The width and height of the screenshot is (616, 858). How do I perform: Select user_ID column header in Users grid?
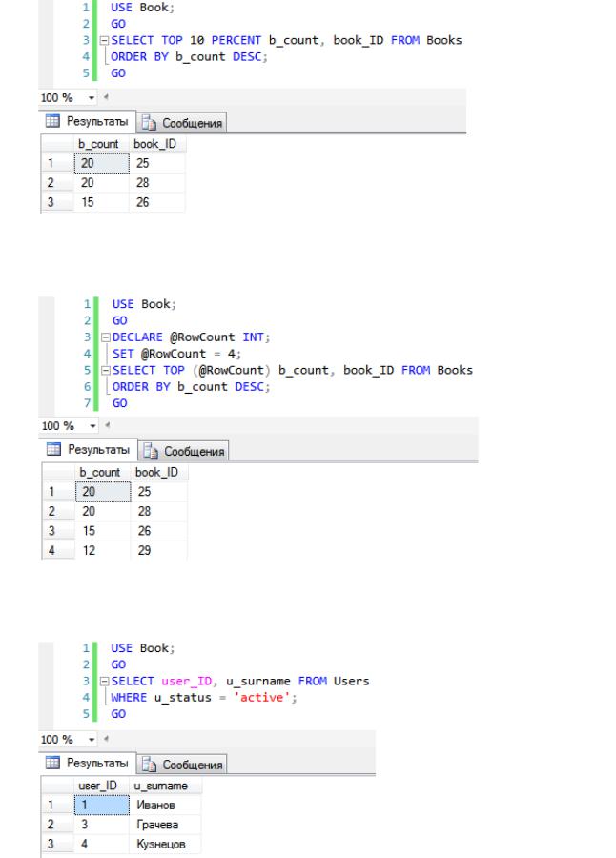(x=101, y=786)
